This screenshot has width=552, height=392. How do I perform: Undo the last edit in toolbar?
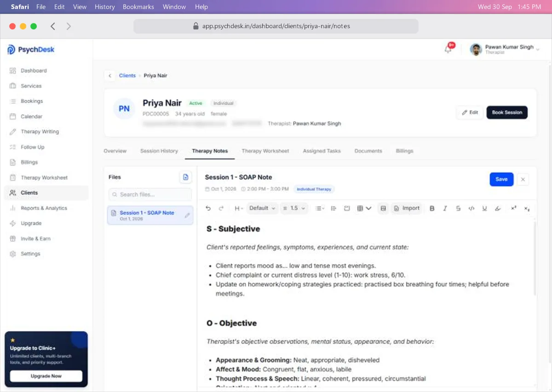(208, 208)
